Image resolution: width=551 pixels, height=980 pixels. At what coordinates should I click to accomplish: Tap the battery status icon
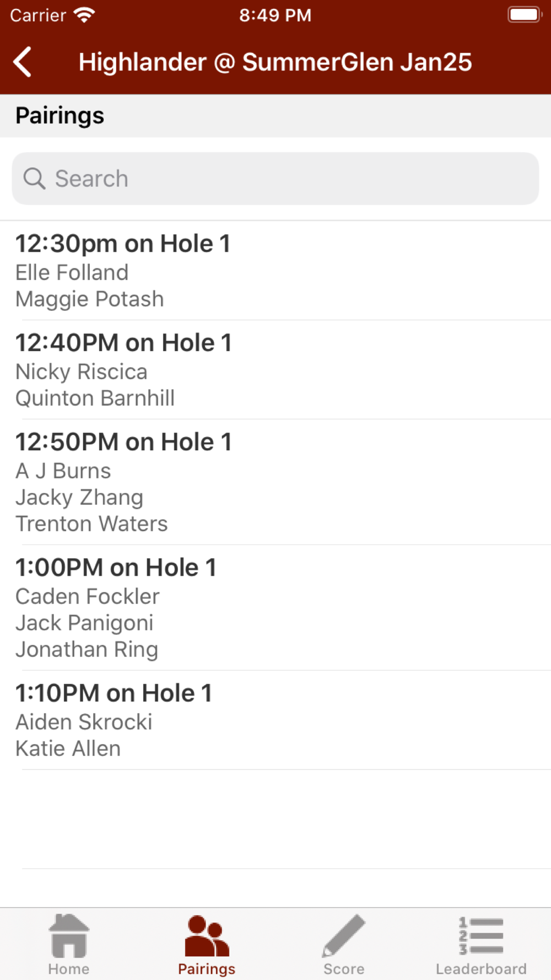525,15
